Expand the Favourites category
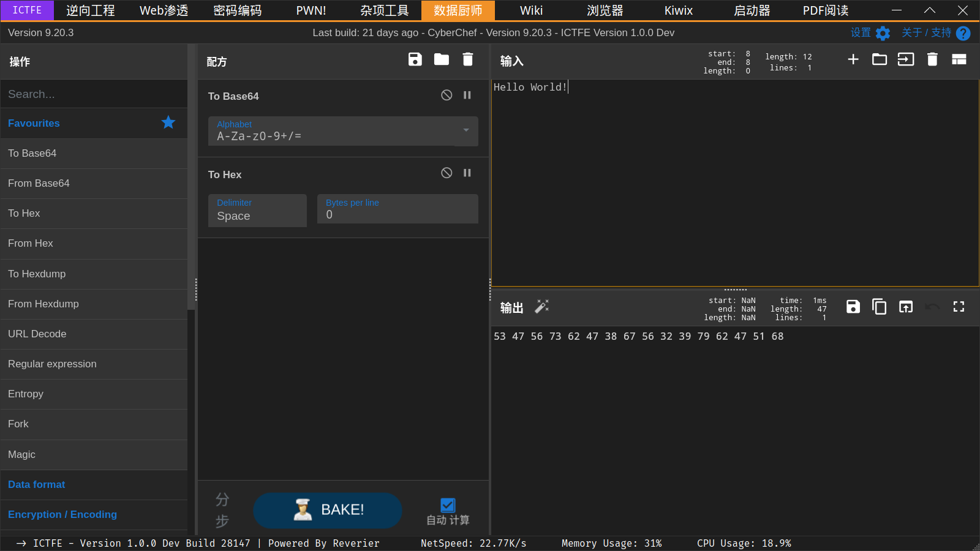 94,123
